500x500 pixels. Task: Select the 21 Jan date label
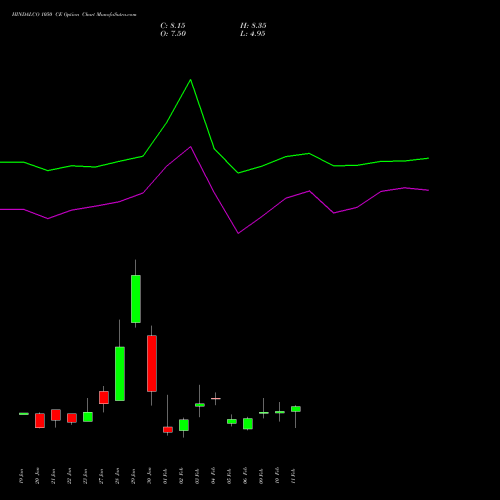pyautogui.click(x=53, y=476)
